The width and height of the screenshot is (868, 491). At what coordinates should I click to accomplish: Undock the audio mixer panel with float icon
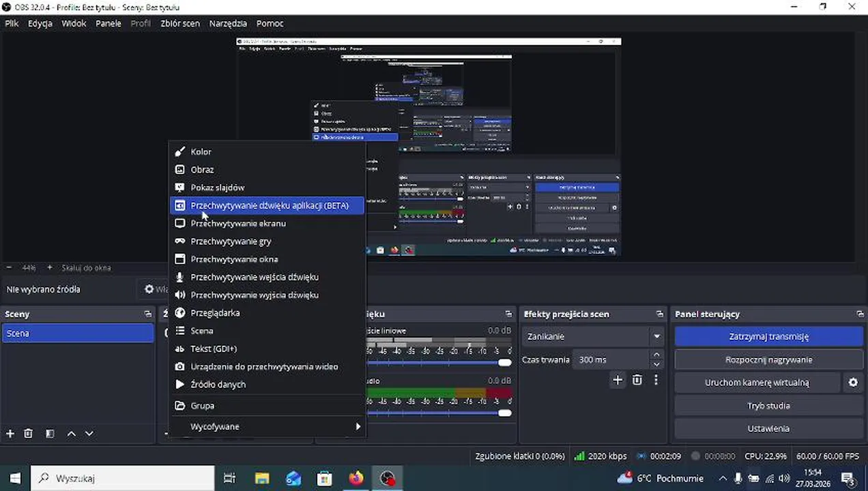[x=508, y=314]
